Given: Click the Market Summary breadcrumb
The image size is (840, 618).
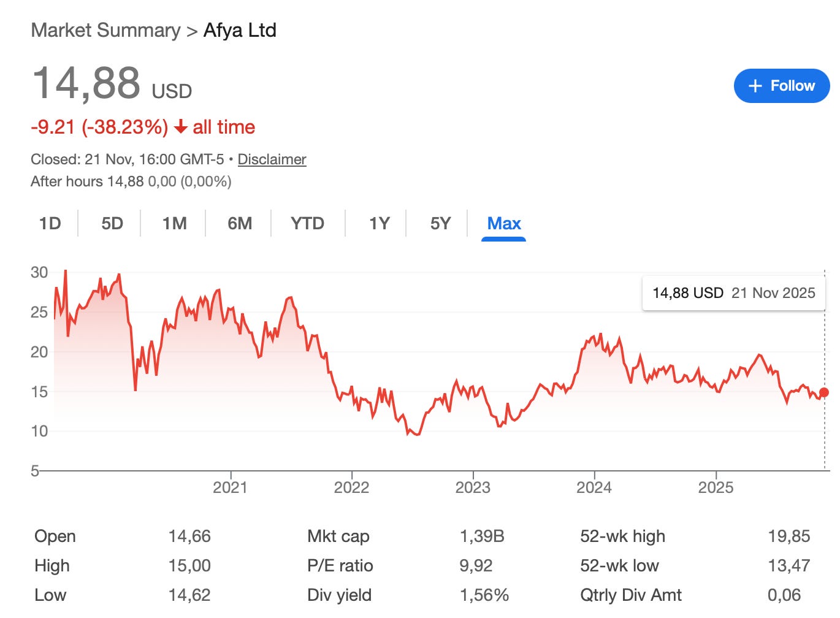Looking at the screenshot, I should click(105, 30).
